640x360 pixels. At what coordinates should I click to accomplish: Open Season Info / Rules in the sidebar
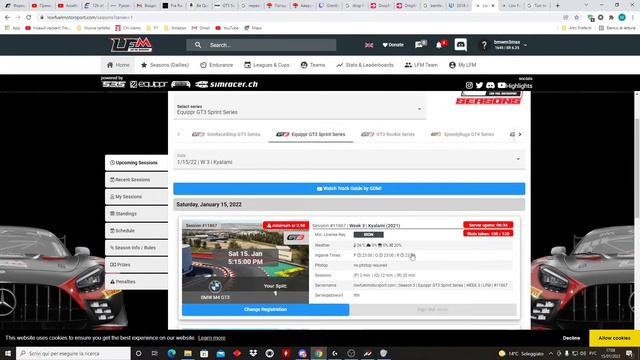pos(136,248)
